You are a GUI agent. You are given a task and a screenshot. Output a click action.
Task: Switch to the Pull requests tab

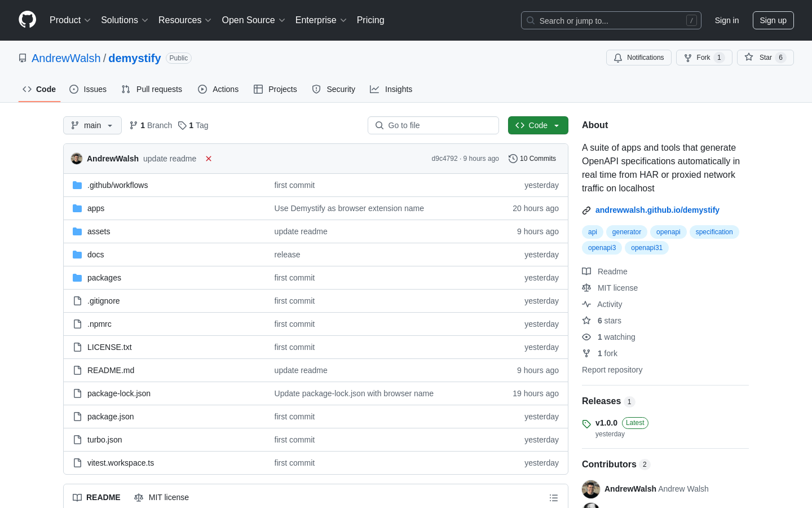152,89
